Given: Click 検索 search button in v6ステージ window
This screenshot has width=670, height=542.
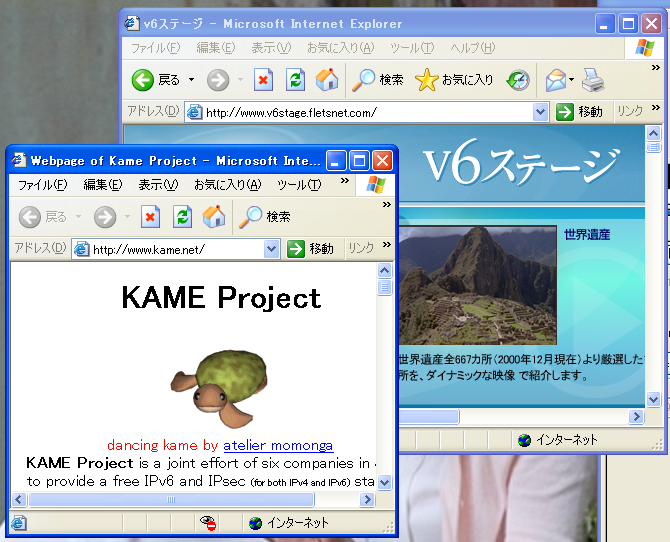Looking at the screenshot, I should coord(378,80).
